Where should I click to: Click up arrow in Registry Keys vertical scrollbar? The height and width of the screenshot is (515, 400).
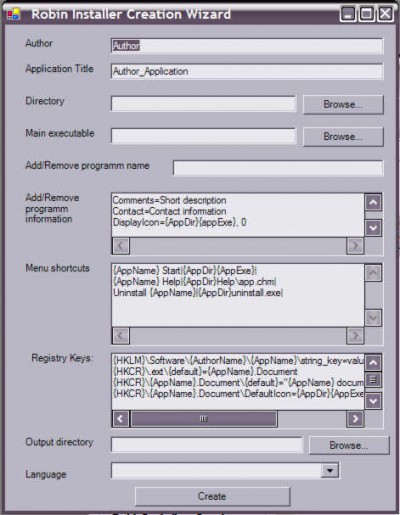click(373, 363)
